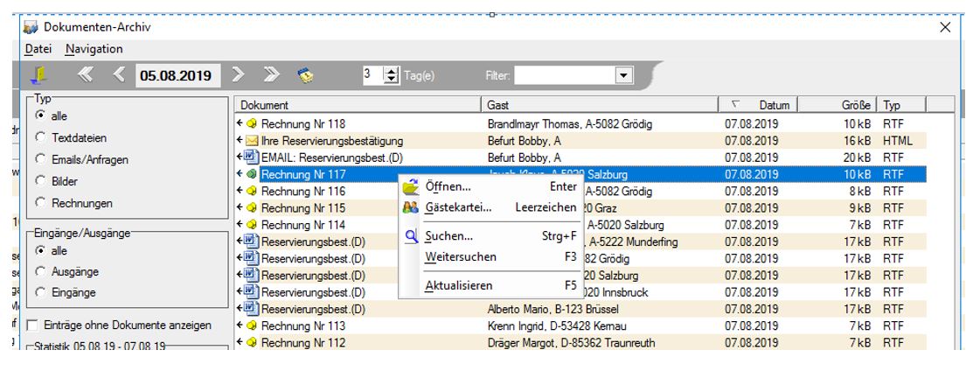980x371 pixels.
Task: Click the envelope icon of Ihre Reservierungsbestätigung
Action: 251,141
